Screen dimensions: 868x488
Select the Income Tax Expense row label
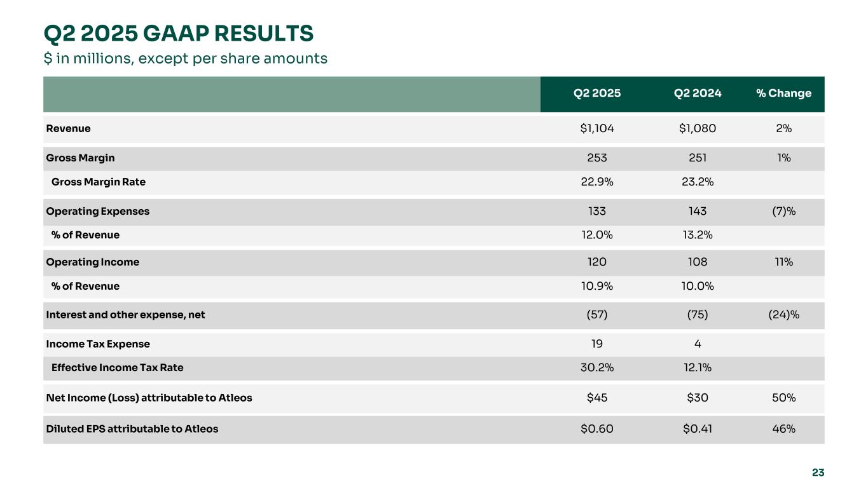pos(98,344)
